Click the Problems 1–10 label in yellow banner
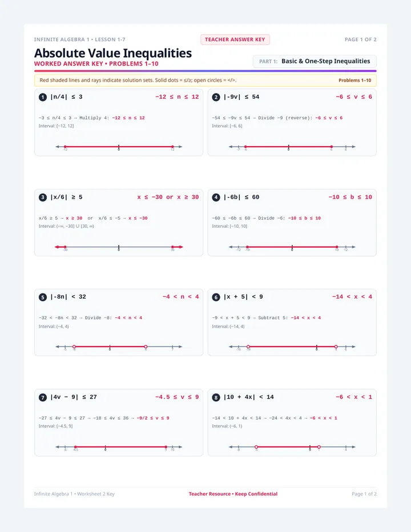 [354, 80]
